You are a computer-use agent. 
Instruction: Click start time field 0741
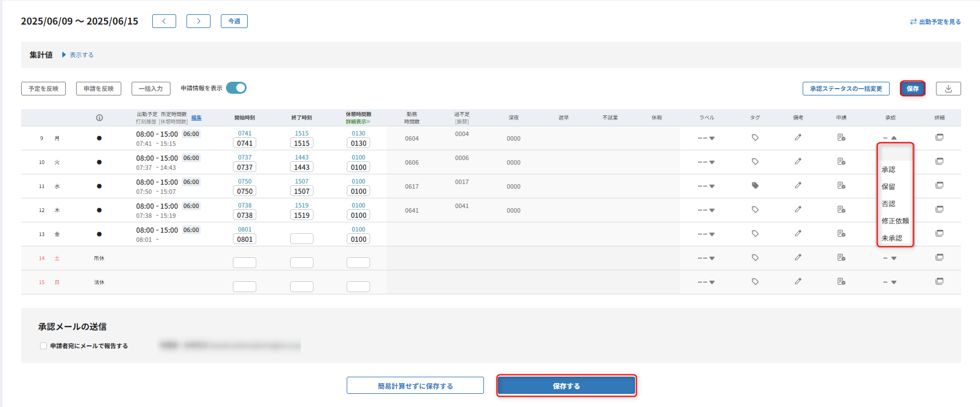(x=245, y=143)
